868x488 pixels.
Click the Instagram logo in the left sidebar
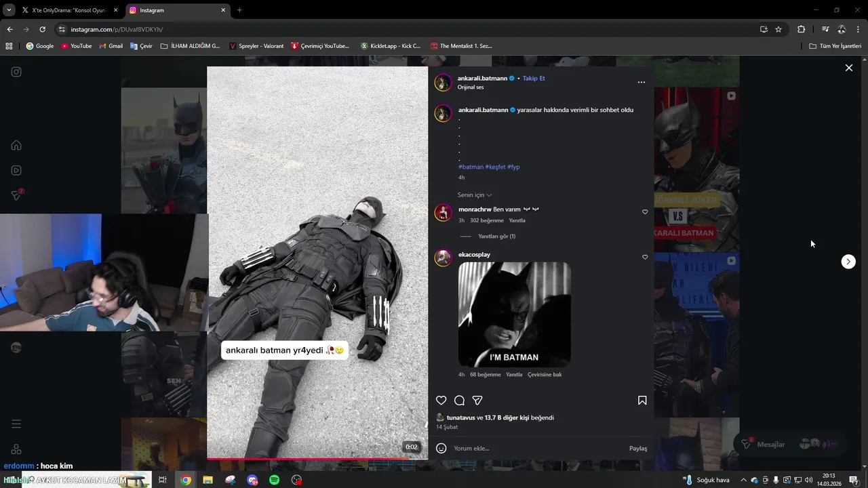[16, 72]
